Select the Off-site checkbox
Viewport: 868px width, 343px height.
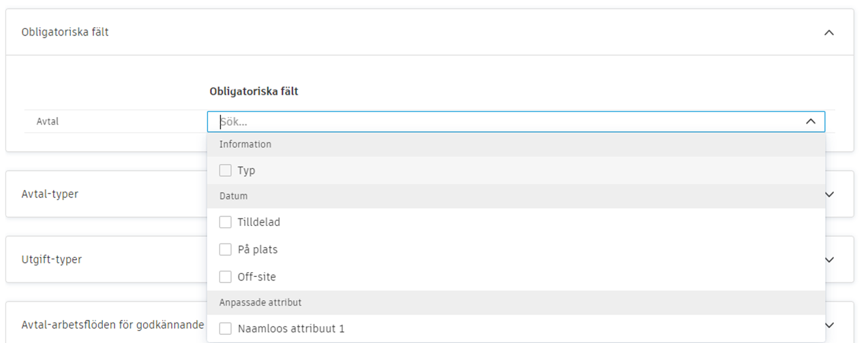226,277
